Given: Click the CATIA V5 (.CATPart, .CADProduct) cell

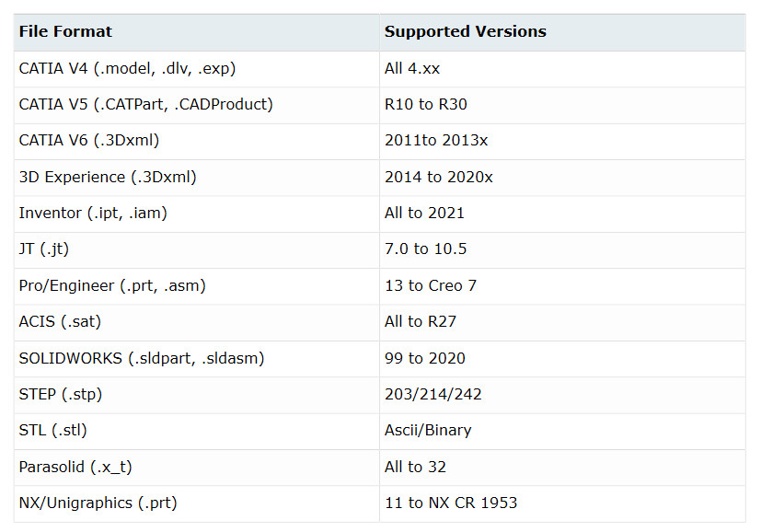Looking at the screenshot, I should (145, 105).
